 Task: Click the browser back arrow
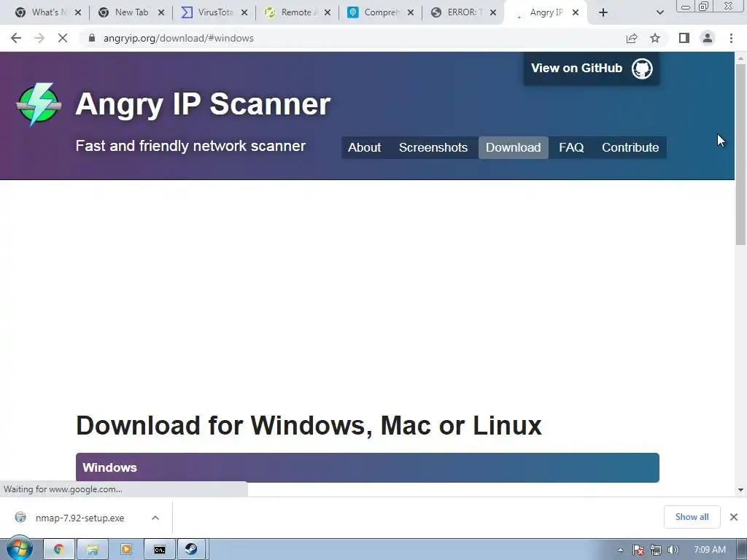(16, 38)
